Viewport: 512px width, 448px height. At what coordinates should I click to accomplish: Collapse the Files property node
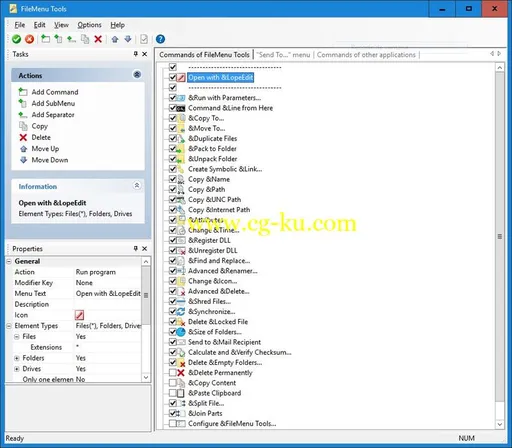click(17, 337)
